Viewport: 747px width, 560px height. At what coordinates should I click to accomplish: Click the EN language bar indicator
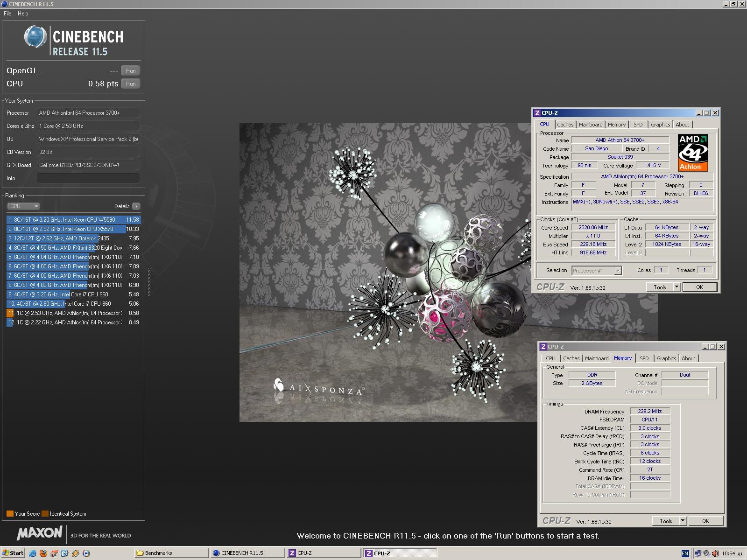coord(685,553)
